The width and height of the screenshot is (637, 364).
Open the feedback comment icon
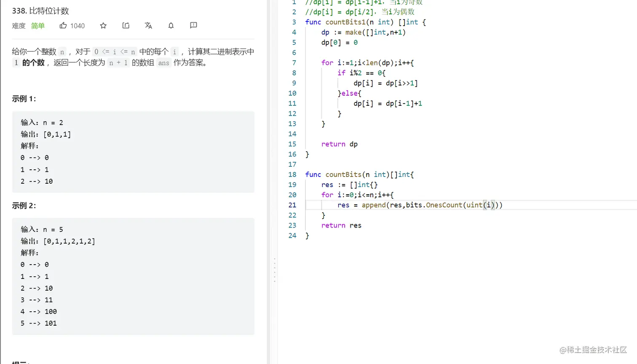[194, 26]
